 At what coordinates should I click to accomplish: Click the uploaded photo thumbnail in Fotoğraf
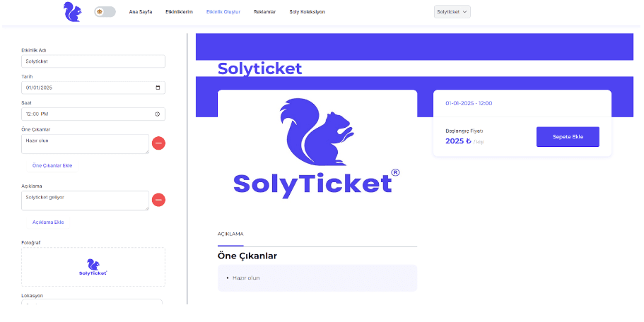(93, 267)
